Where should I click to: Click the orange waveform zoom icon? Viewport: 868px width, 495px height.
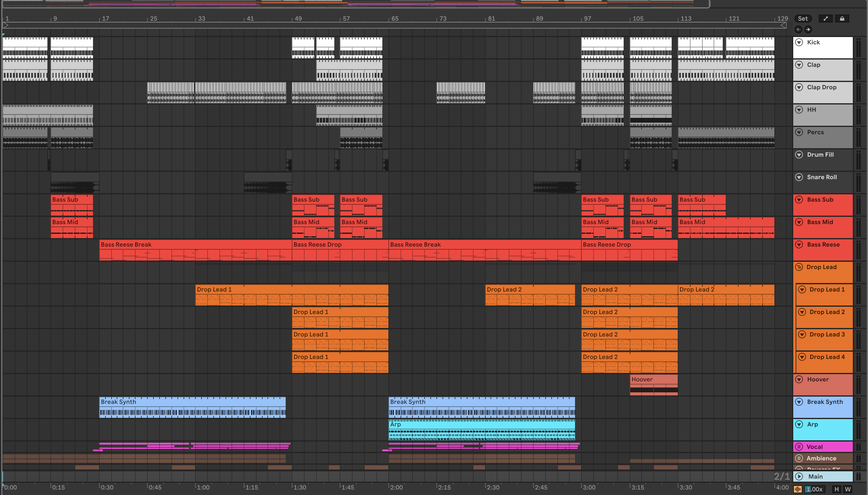tap(797, 489)
